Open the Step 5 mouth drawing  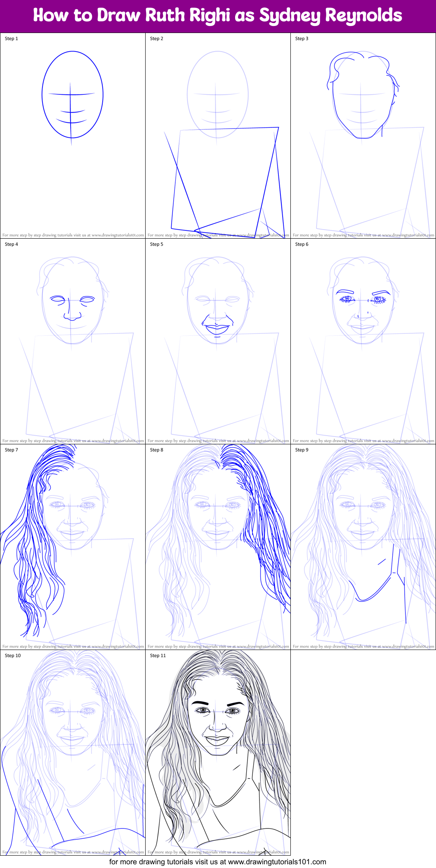tap(218, 341)
